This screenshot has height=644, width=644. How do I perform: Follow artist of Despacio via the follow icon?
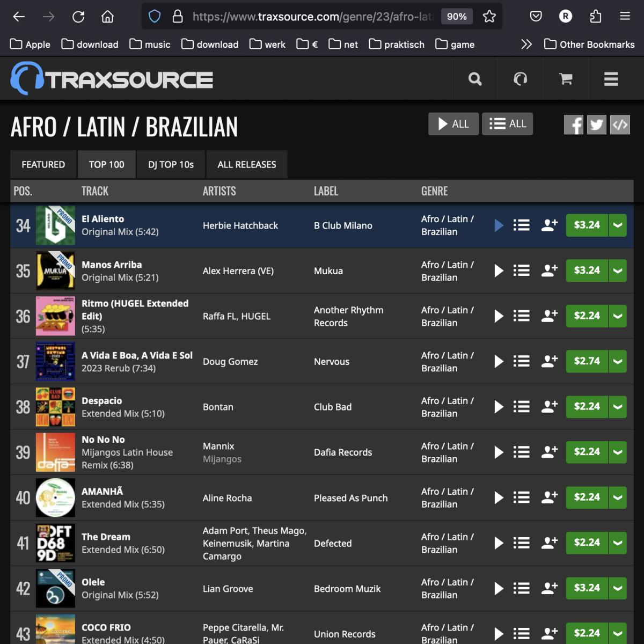(x=550, y=407)
